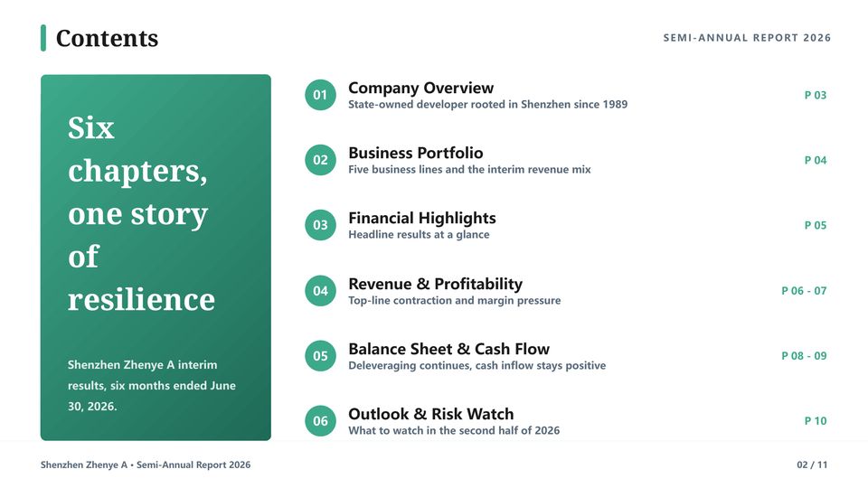868x488 pixels.
Task: Select the 03 circle badge
Action: (320, 225)
